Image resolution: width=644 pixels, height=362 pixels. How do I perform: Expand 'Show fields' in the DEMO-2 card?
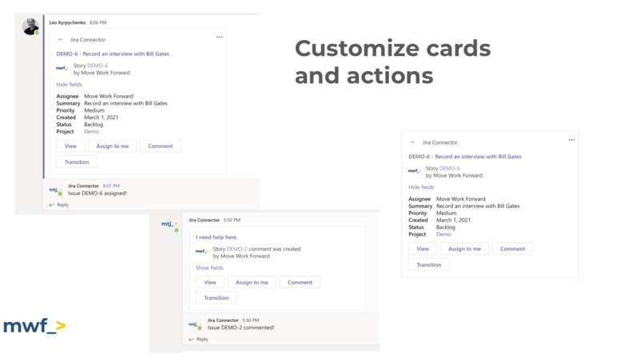209,268
